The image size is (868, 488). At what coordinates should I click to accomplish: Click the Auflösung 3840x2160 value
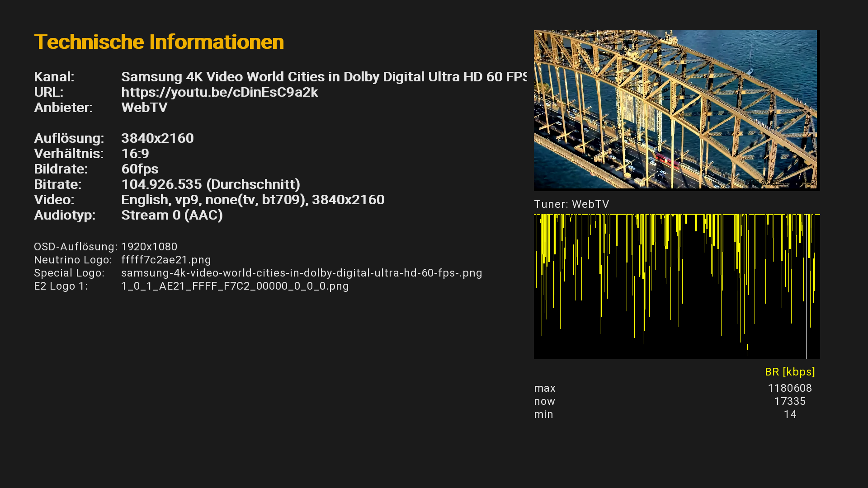pos(157,138)
